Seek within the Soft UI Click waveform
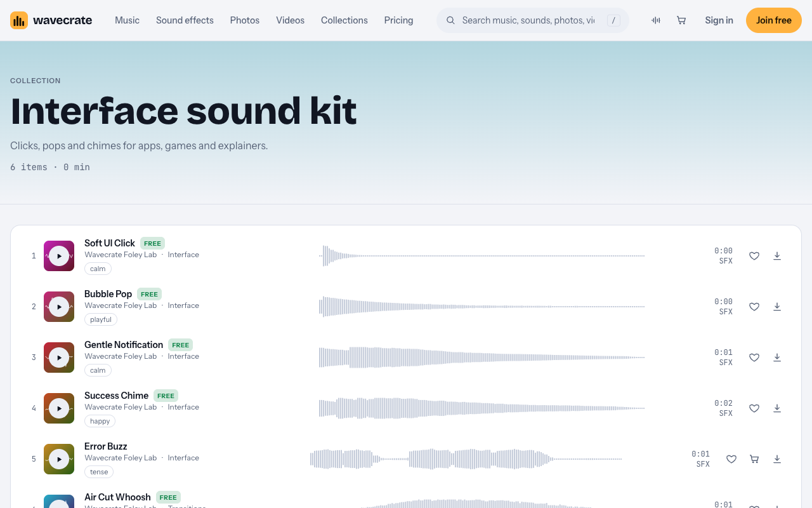812x508 pixels. [x=481, y=256]
